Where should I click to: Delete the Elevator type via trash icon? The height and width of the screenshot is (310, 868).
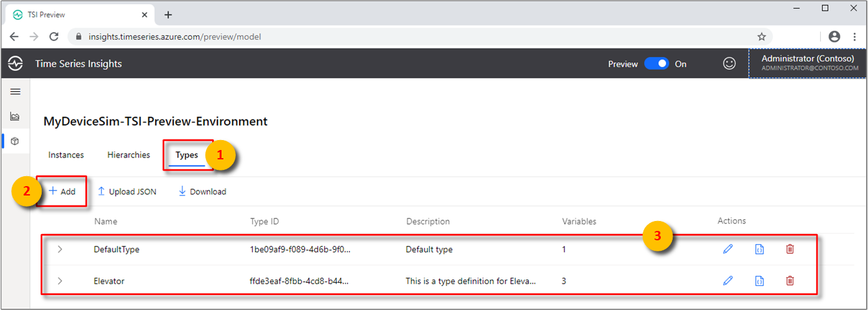(790, 281)
